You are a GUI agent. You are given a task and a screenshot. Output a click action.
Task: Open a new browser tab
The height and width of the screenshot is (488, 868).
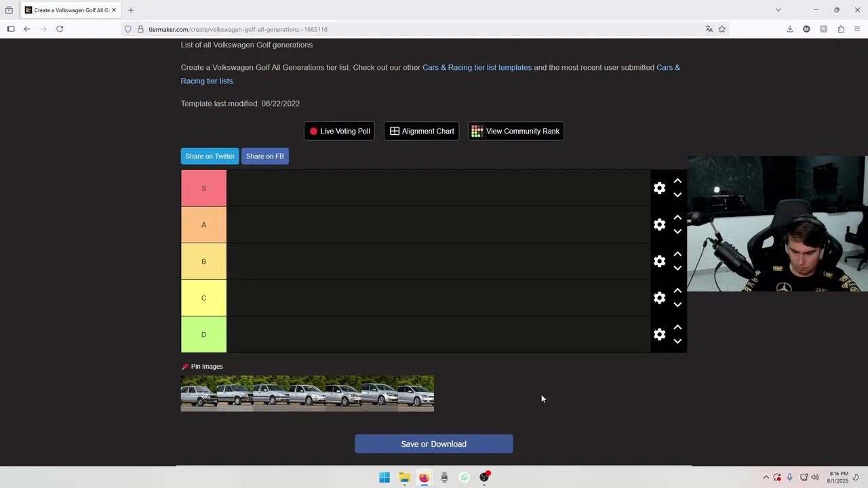tap(131, 10)
